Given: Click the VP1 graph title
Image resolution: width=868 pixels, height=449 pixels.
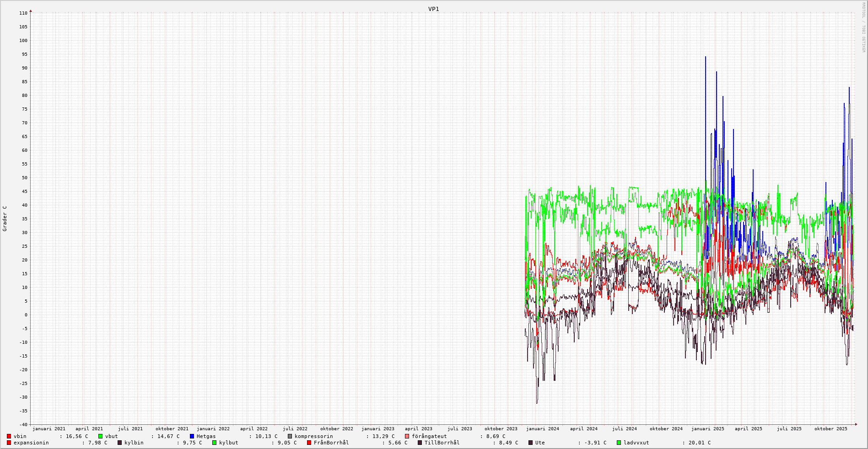Looking at the screenshot, I should (433, 9).
